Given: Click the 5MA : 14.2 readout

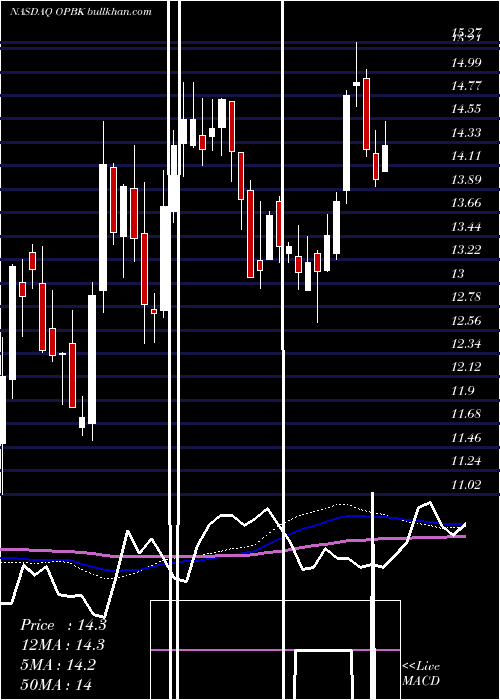Looking at the screenshot, I should pos(58,665).
